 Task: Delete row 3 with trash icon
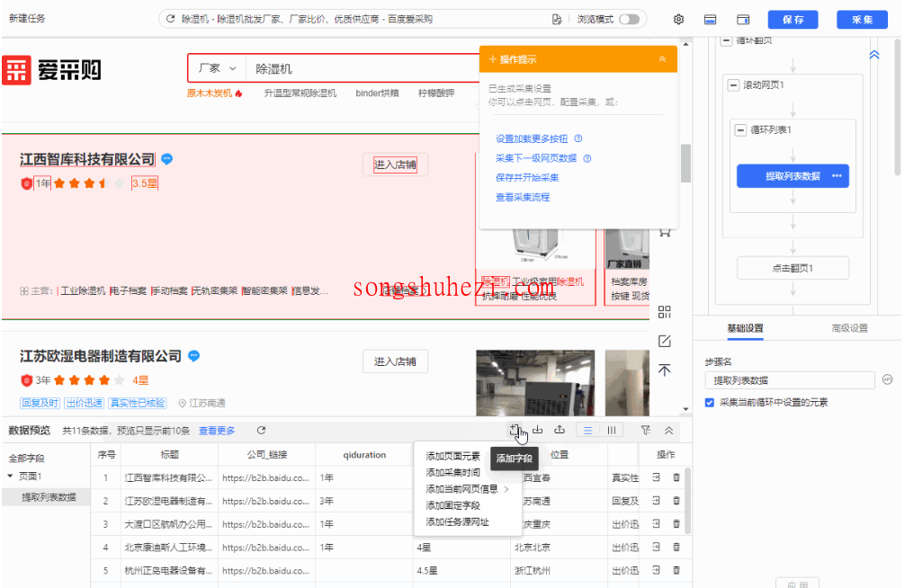coord(676,523)
